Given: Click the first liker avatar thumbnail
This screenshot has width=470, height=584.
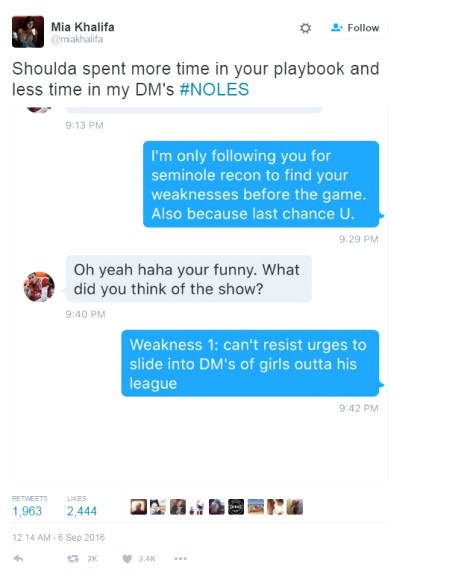Looking at the screenshot, I should pyautogui.click(x=139, y=507).
